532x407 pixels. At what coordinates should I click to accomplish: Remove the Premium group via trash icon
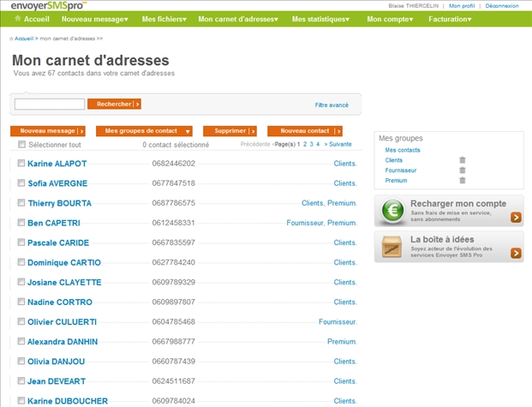(x=462, y=181)
